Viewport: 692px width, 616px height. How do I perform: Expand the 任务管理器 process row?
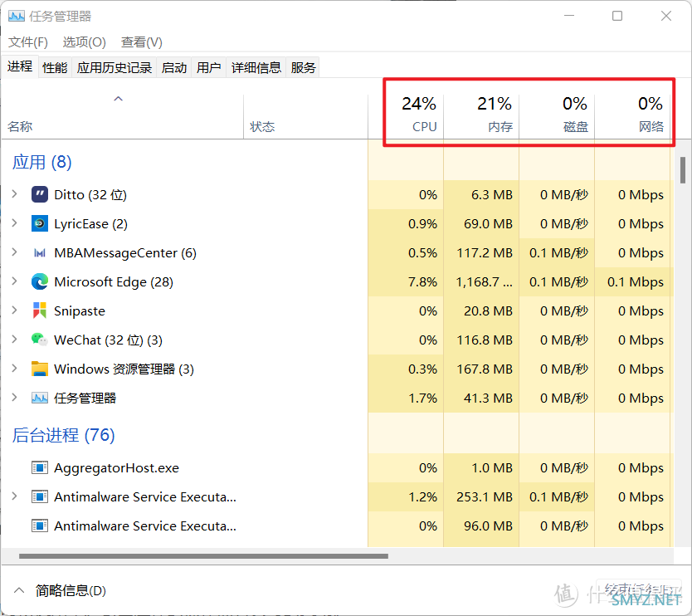pos(15,398)
